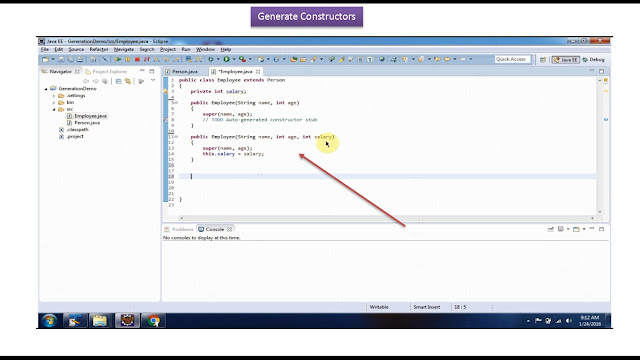Click the green Resume debug icon

118,60
